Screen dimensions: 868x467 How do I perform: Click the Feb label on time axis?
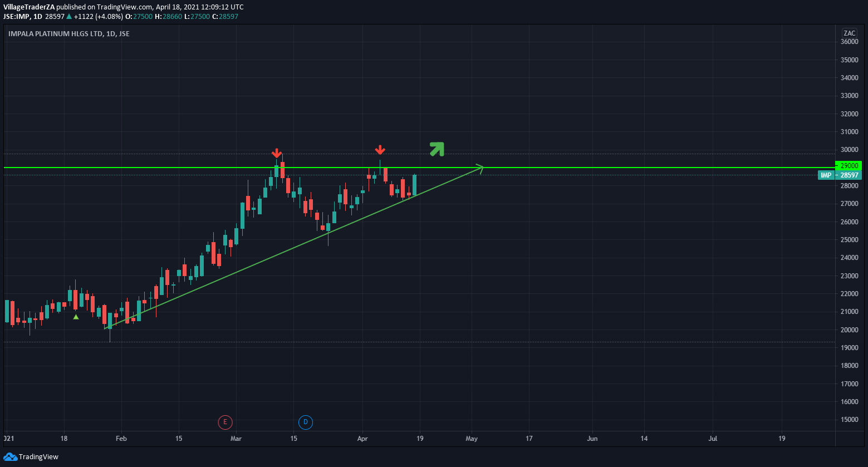pyautogui.click(x=121, y=439)
